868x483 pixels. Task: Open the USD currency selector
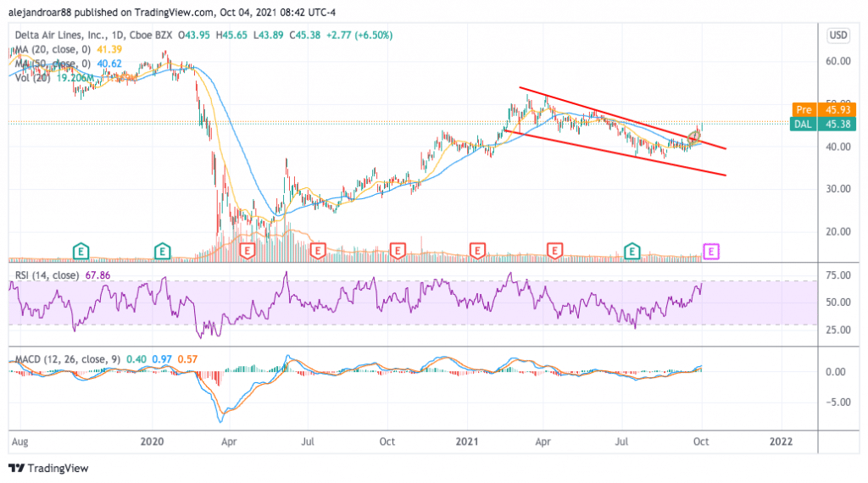[x=837, y=36]
